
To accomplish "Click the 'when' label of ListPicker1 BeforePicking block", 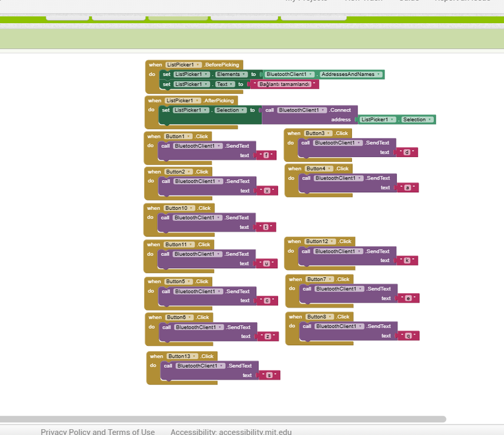I will [x=155, y=65].
